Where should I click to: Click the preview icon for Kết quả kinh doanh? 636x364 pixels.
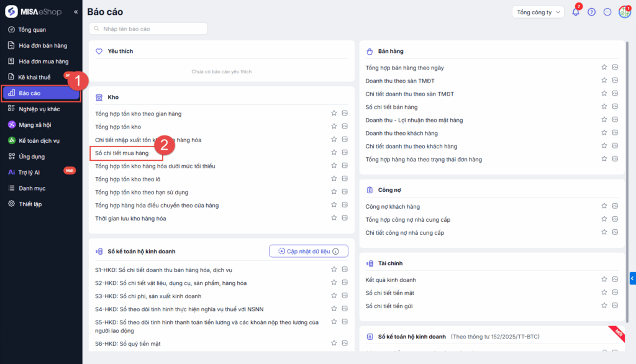pos(615,280)
